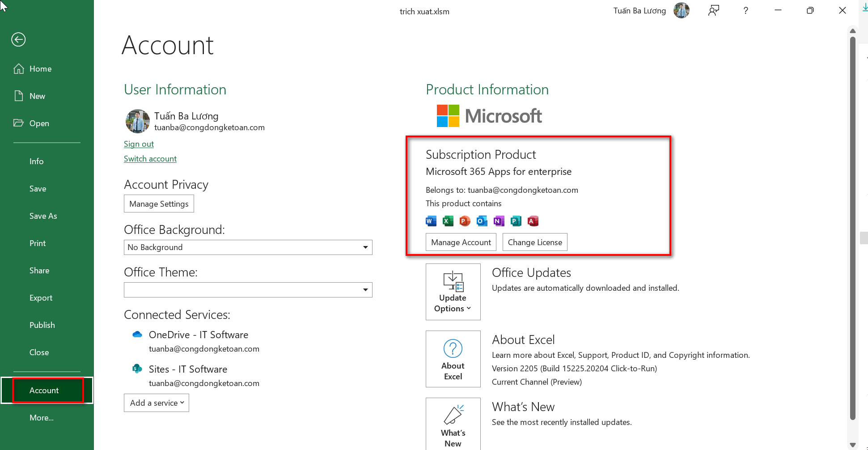868x450 pixels.
Task: Click the Word app icon
Action: point(431,221)
